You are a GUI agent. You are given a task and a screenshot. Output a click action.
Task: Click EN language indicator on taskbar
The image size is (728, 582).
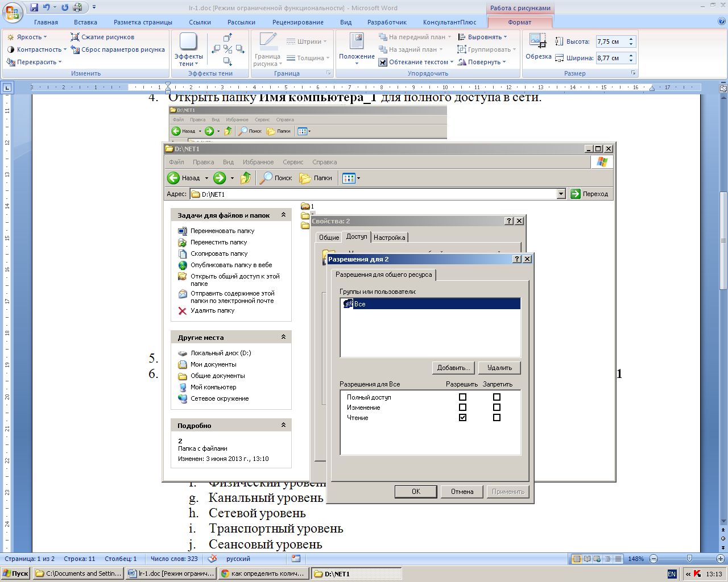[672, 574]
